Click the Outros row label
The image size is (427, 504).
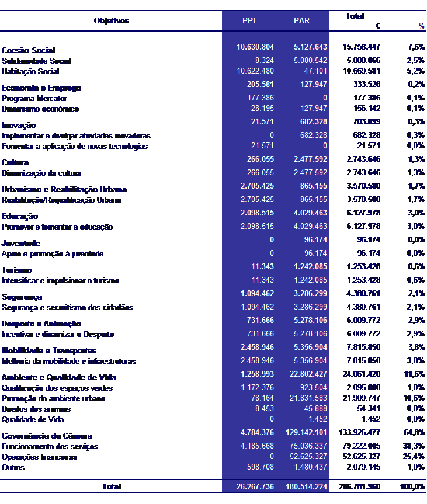[x=13, y=467]
